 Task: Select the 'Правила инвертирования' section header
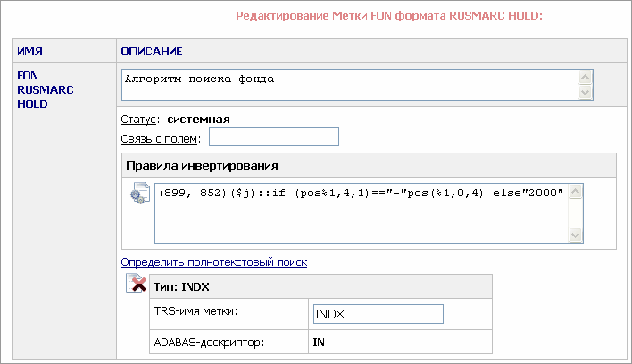pyautogui.click(x=202, y=166)
